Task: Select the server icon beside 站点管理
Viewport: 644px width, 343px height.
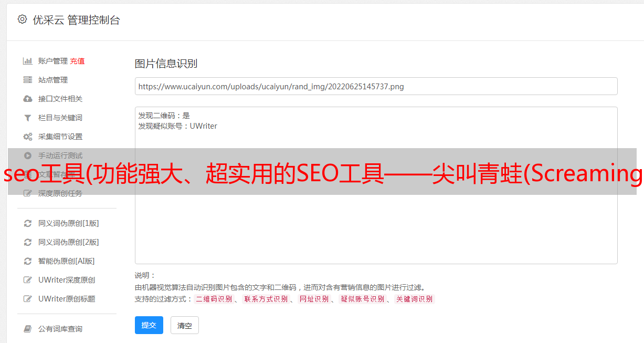Action: click(28, 80)
